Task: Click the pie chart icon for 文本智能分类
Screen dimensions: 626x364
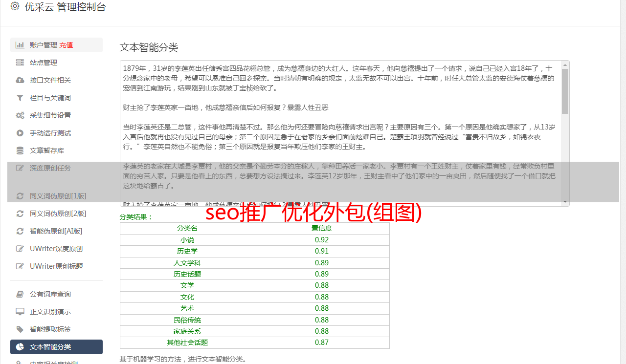Action: tap(20, 347)
